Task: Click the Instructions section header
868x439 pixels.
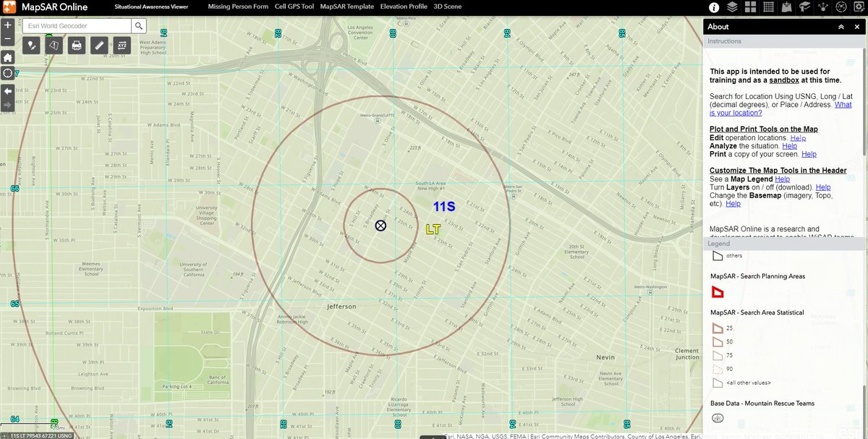Action: (783, 41)
